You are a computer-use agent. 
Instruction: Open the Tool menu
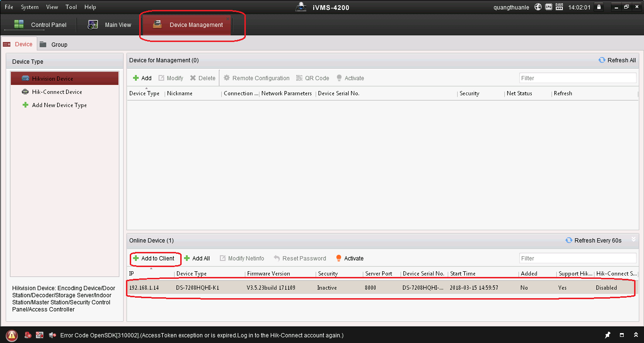pos(71,7)
